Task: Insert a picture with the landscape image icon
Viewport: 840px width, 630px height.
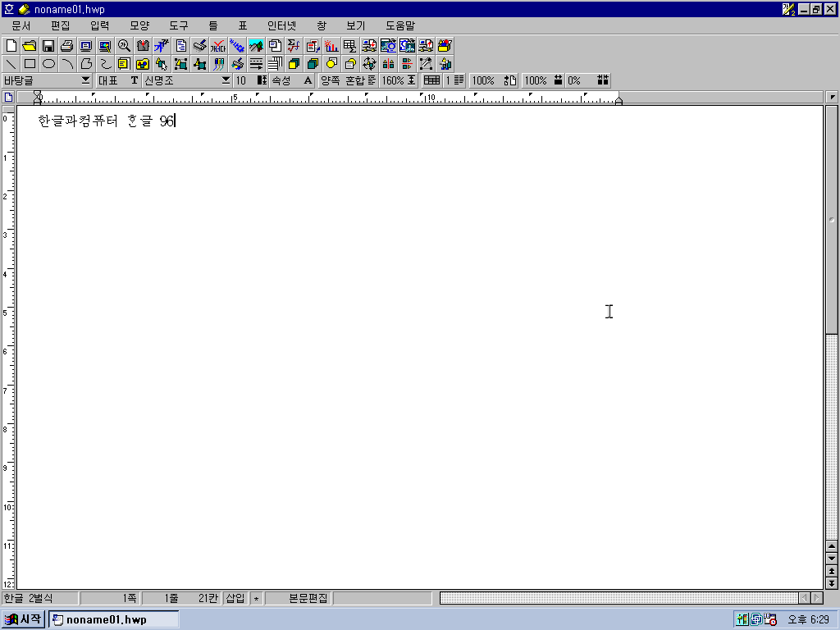Action: tap(256, 46)
